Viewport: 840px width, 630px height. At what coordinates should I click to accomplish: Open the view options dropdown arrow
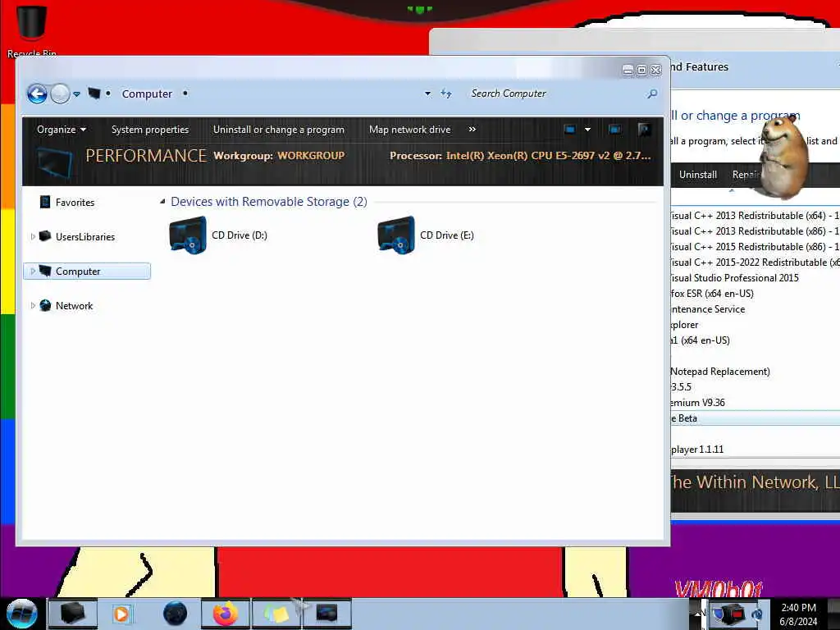point(587,130)
